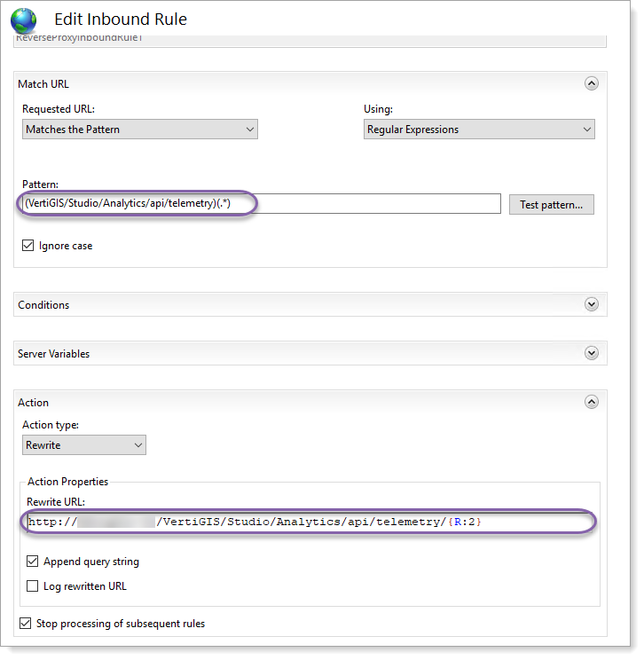The width and height of the screenshot is (644, 660).
Task: Click the globe icon beside Edit Inbound Rule
Action: 24,20
